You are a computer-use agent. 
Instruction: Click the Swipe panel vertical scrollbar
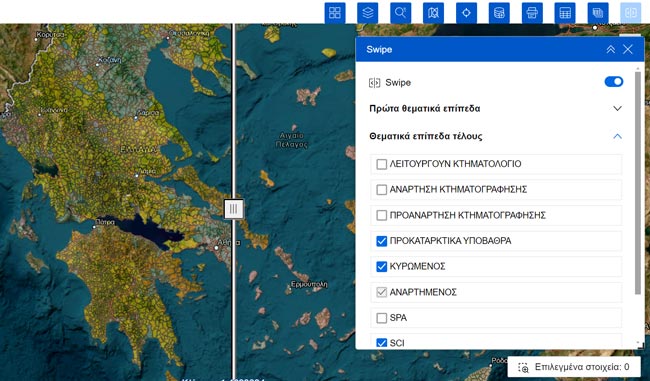[x=638, y=182]
